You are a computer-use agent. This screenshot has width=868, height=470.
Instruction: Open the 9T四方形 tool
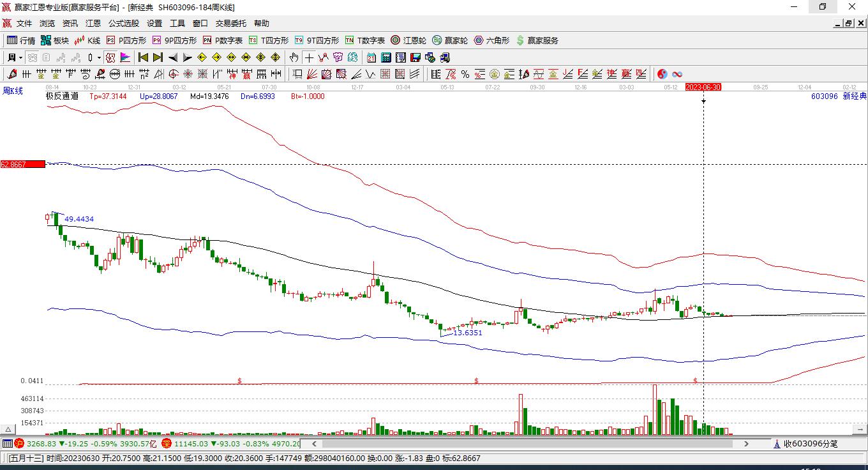(x=317, y=40)
